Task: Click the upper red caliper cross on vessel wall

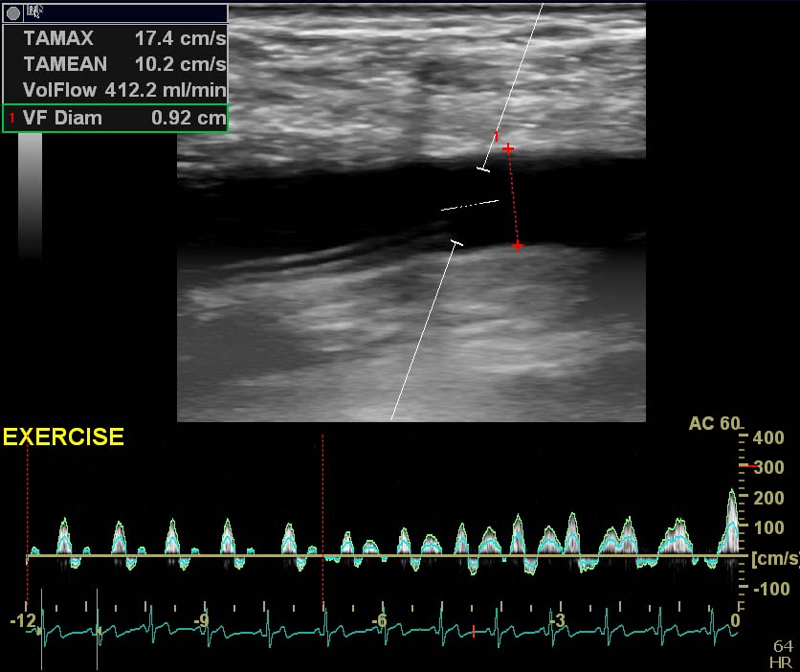Action: point(507,148)
